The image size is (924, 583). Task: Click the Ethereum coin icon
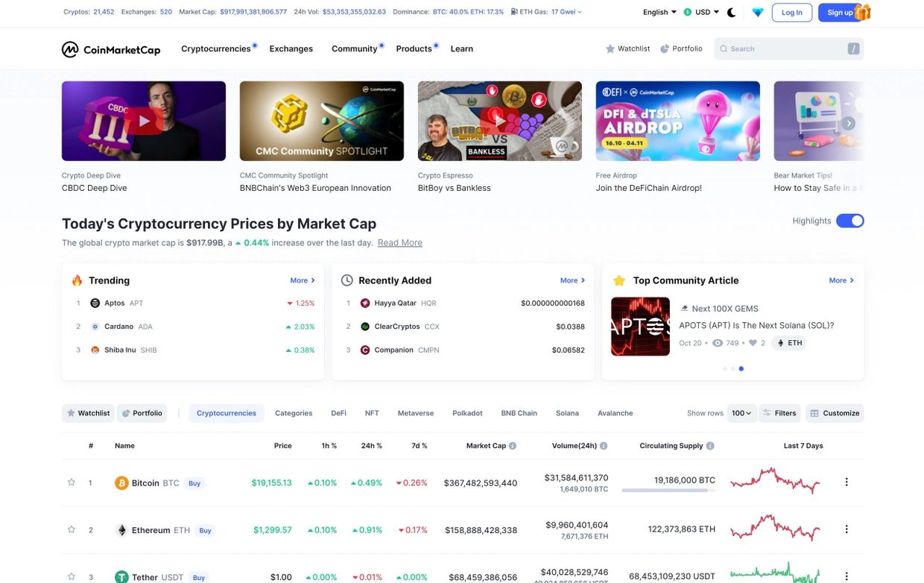(x=121, y=530)
